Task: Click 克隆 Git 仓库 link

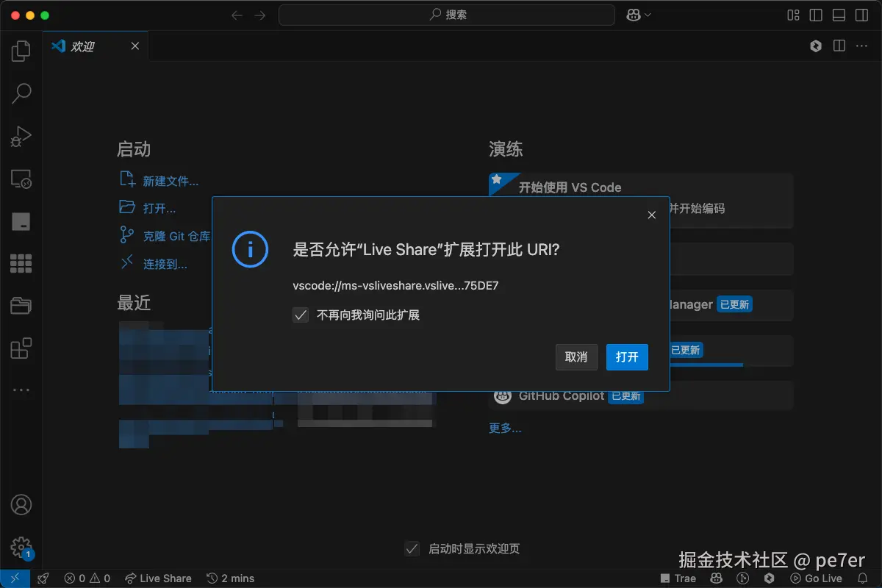Action: (176, 236)
